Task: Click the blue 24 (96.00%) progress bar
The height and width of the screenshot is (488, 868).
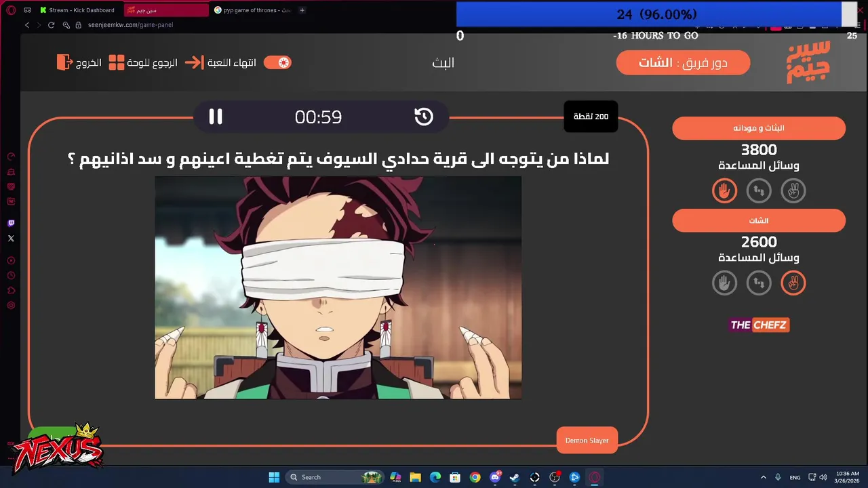Action: coord(648,14)
